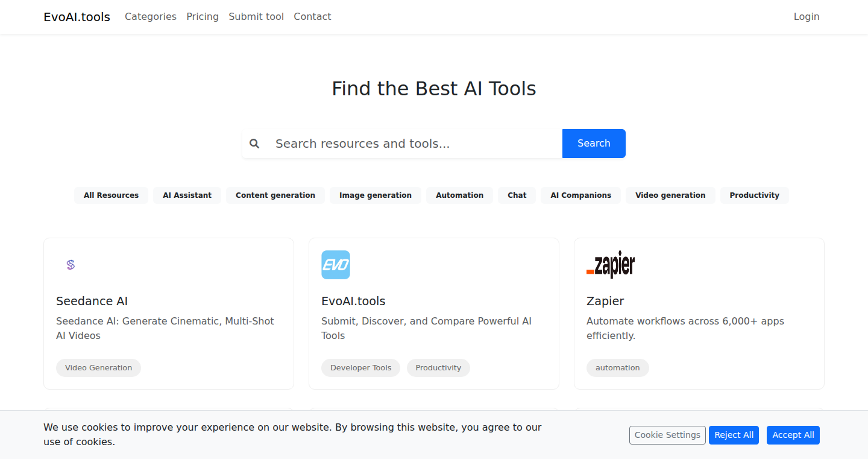This screenshot has width=868, height=459.
Task: Click the blue Search button
Action: point(594,144)
